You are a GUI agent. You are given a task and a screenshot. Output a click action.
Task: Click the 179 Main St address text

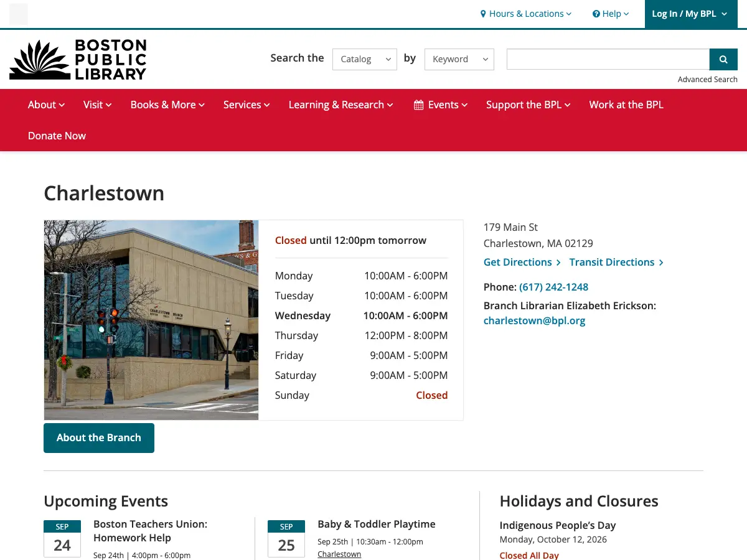(510, 227)
